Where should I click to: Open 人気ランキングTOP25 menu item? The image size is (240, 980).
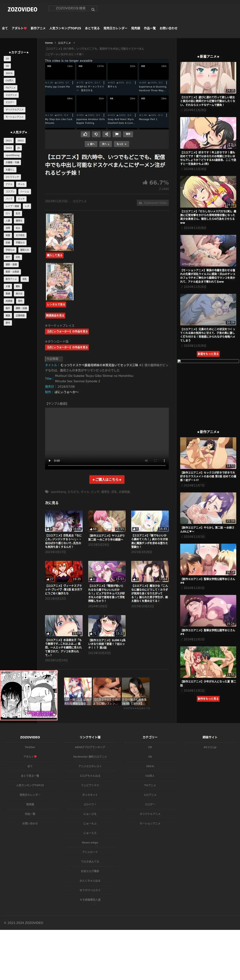click(65, 28)
